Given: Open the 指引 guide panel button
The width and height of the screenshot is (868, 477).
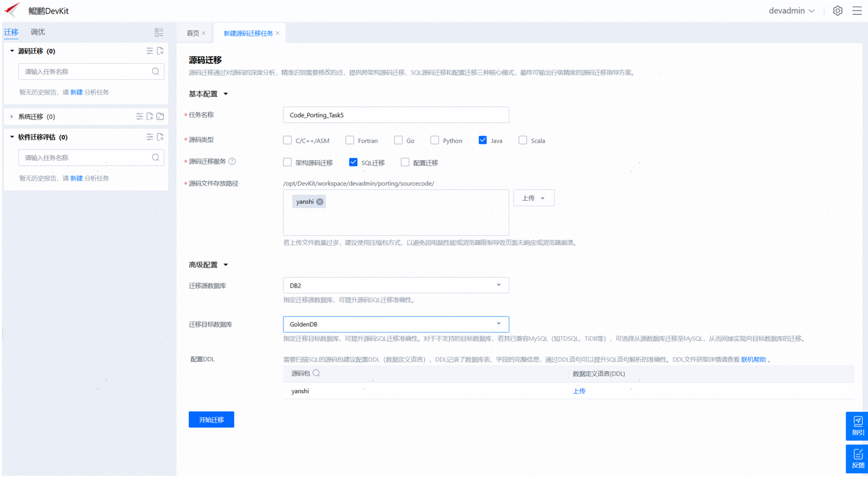Looking at the screenshot, I should pyautogui.click(x=857, y=426).
